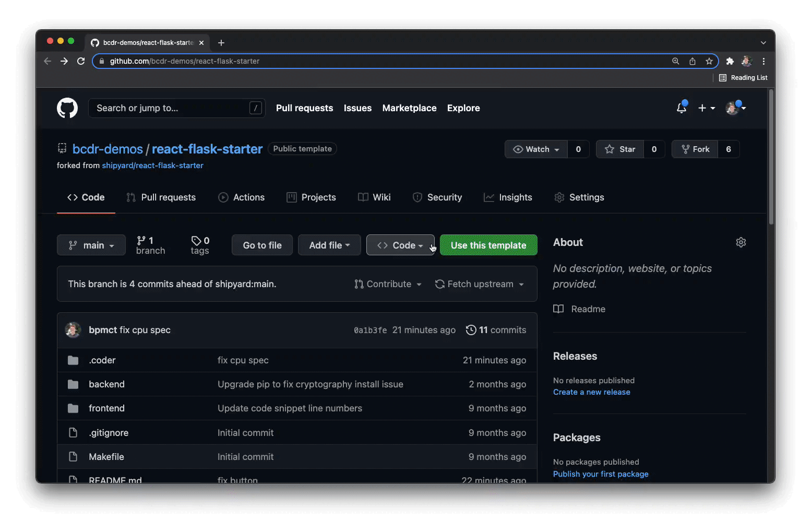Open the frontend folder
This screenshot has width=812, height=520.
[x=106, y=408]
